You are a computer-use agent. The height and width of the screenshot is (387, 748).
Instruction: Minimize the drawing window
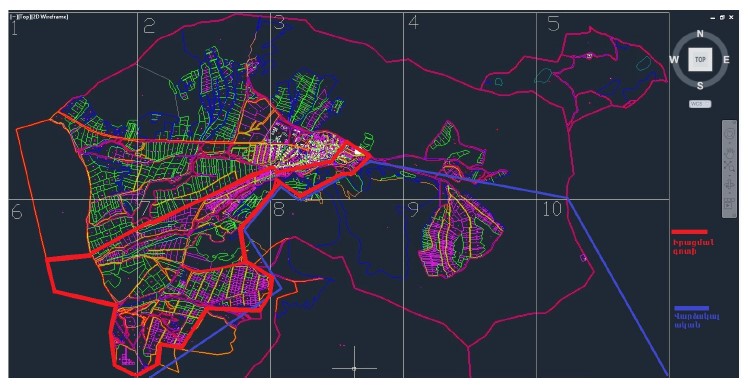tap(713, 18)
